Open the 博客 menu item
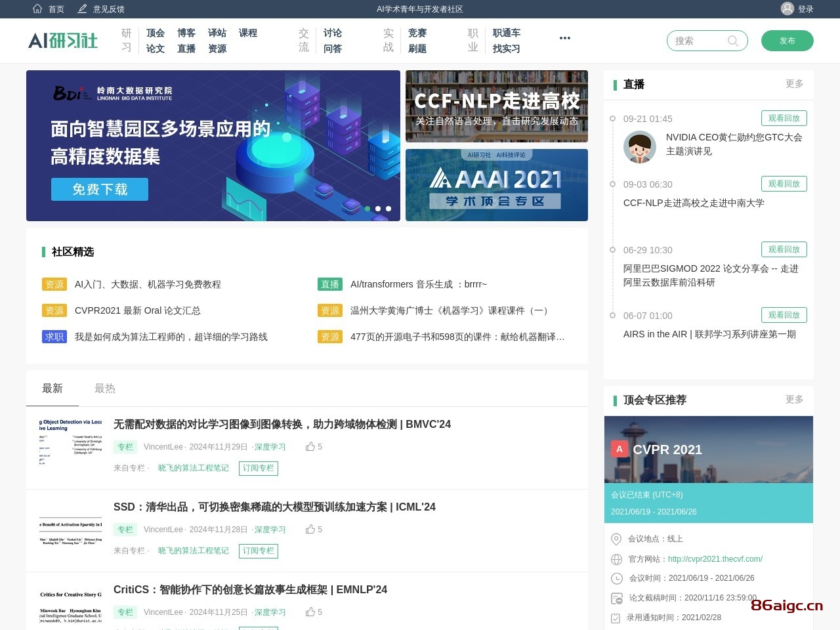840x630 pixels. tap(186, 33)
